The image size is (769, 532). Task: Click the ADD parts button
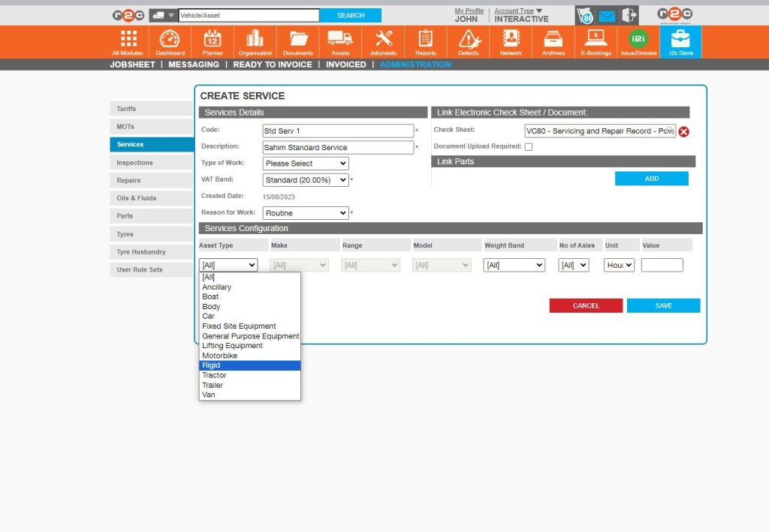tap(652, 179)
